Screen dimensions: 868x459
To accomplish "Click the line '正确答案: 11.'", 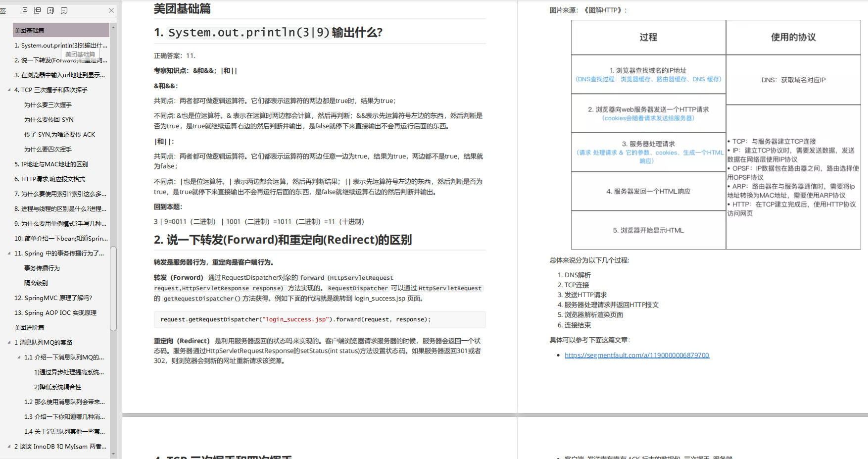I will point(175,55).
